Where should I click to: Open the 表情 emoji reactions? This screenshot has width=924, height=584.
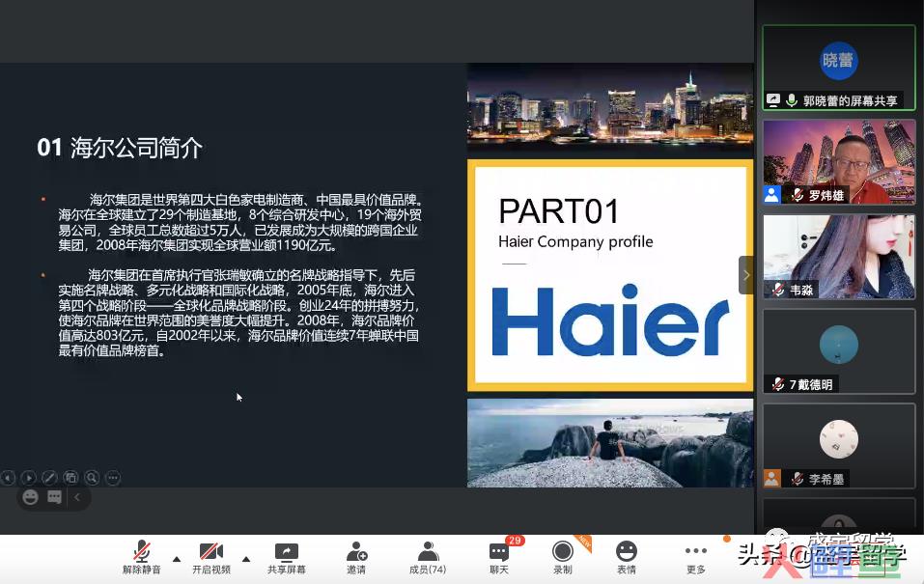(627, 558)
